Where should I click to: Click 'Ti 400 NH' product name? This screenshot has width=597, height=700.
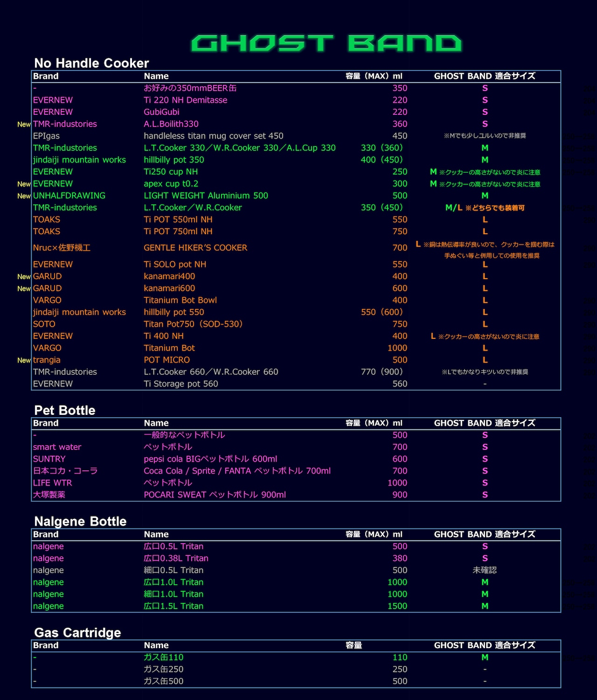[x=164, y=336]
